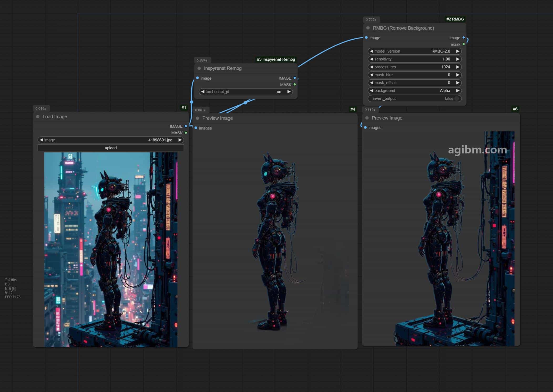The height and width of the screenshot is (392, 553).
Task: Open the background Alpha dropdown
Action: point(415,91)
